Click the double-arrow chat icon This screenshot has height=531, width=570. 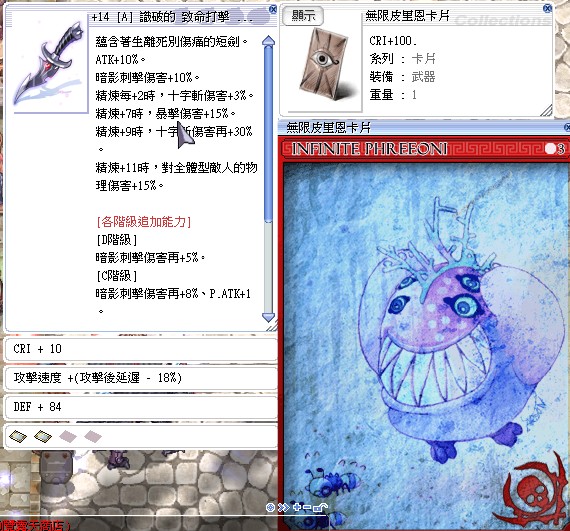[x=283, y=507]
